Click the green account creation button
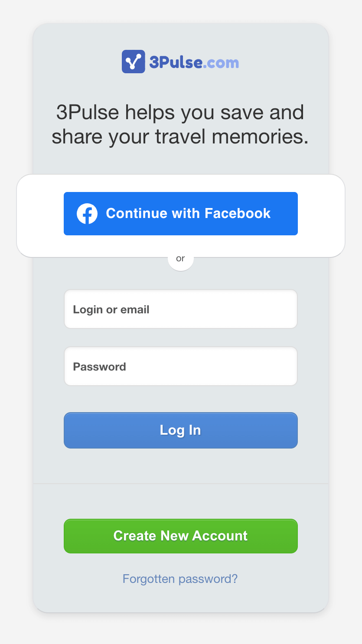Screen dimensions: 362x644 (180, 536)
